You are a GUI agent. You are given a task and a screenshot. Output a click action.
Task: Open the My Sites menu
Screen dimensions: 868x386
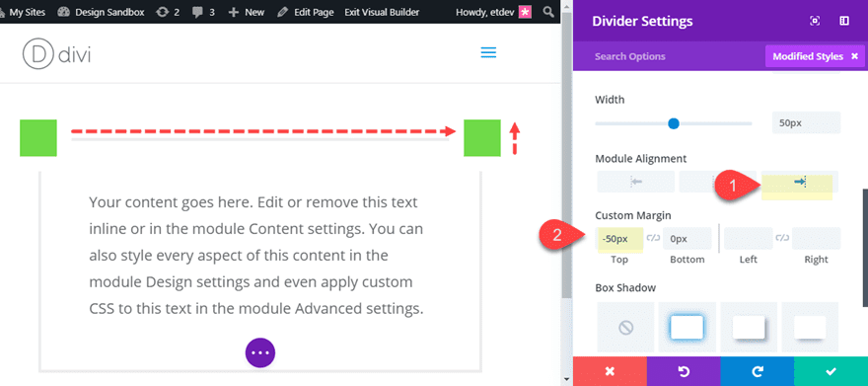tap(23, 12)
